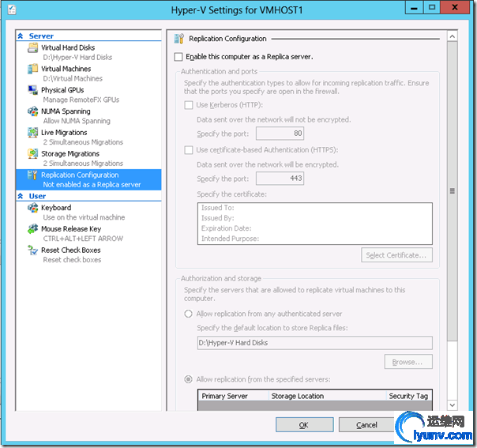Click the Security Tag column header
Image resolution: width=477 pixels, height=448 pixels.
point(409,396)
